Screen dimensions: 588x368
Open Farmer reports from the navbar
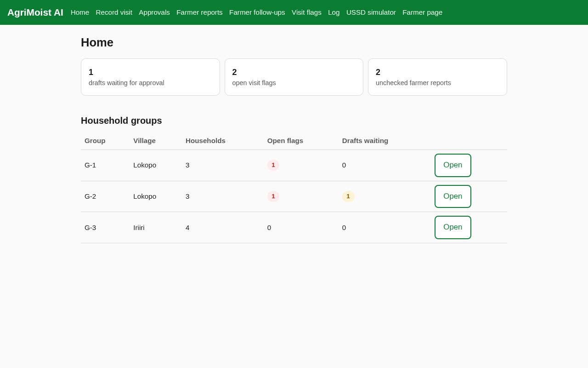coord(199,12)
